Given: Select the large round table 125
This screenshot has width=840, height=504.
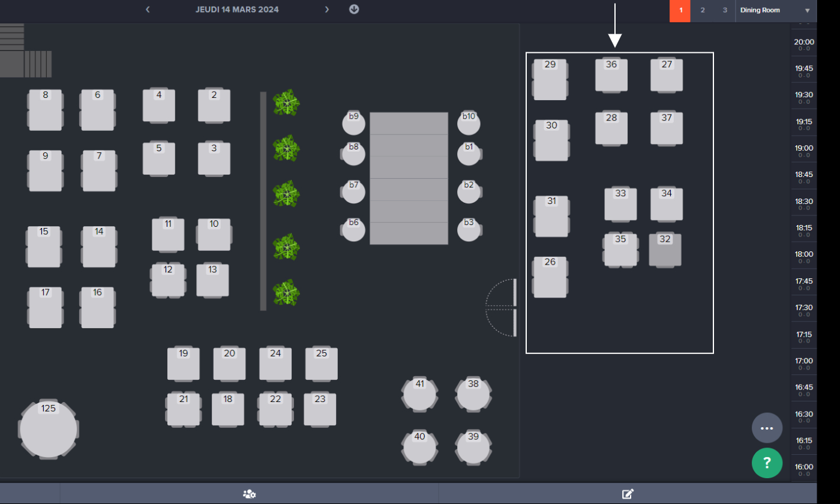Looking at the screenshot, I should coord(49,430).
